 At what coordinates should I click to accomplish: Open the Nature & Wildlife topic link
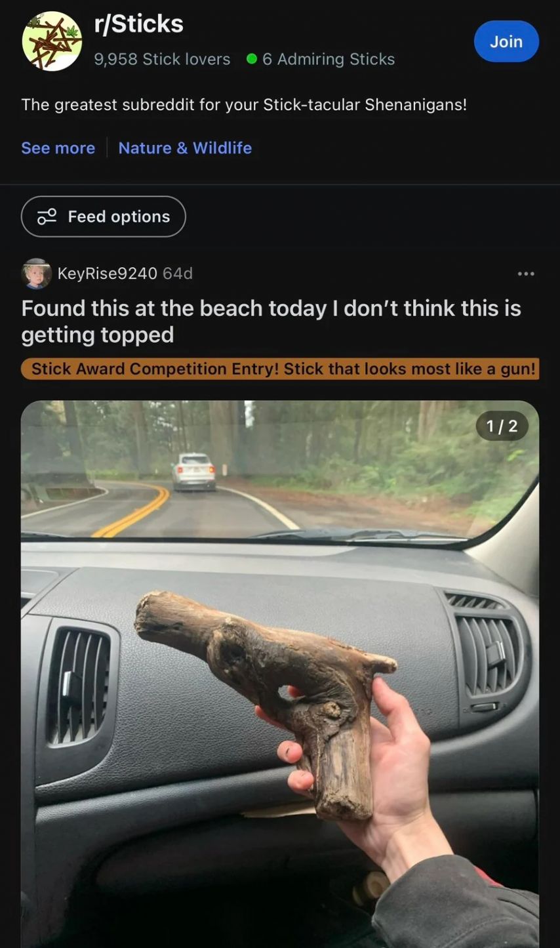(x=185, y=148)
